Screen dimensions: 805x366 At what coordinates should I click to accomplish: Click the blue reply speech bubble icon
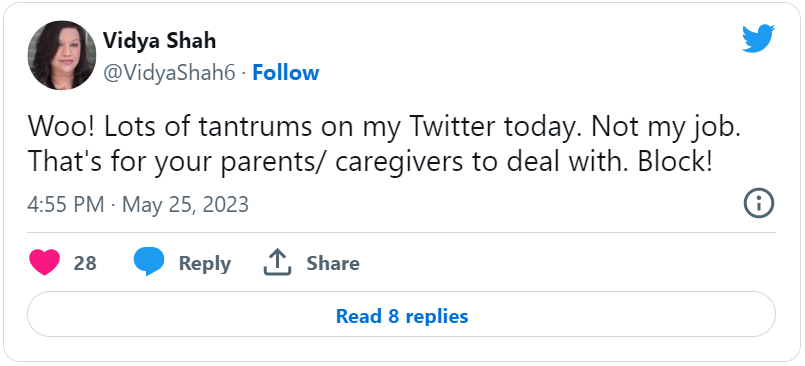[149, 262]
